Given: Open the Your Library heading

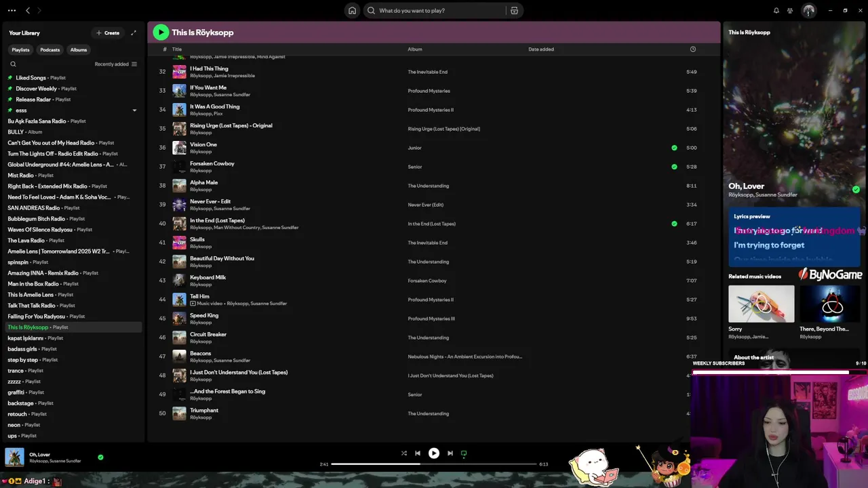Looking at the screenshot, I should (24, 33).
